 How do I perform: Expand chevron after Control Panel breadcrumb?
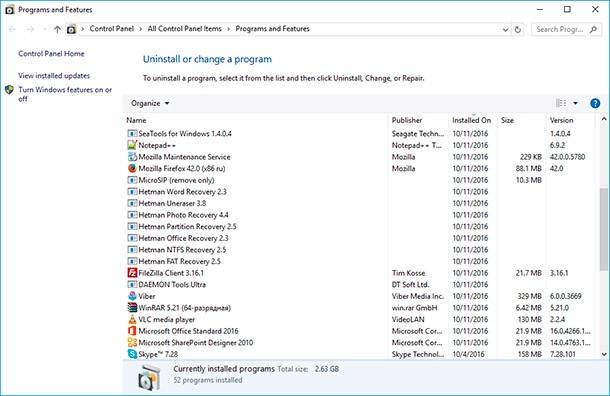[141, 29]
